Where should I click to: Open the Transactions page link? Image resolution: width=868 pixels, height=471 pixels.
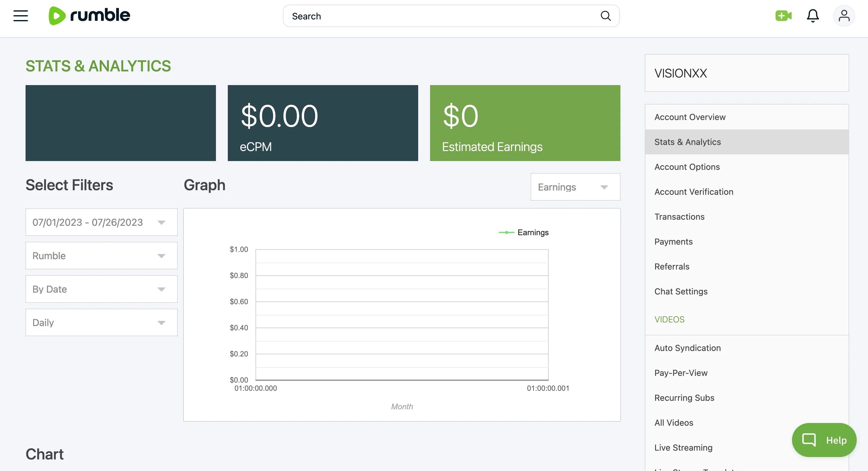[x=679, y=217]
